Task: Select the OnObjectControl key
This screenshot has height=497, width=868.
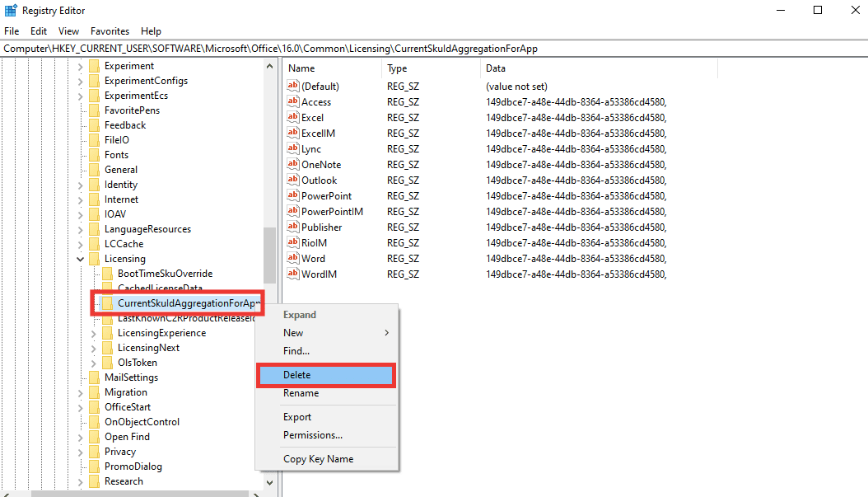Action: tap(142, 422)
